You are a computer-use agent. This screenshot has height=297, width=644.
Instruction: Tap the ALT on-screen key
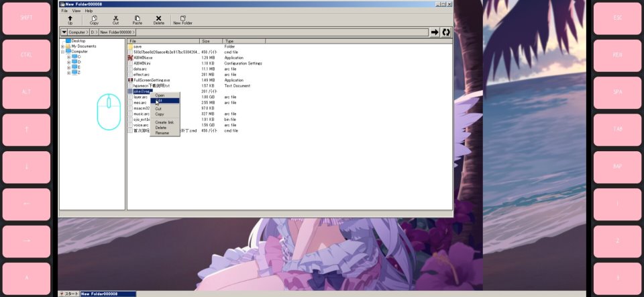pos(26,92)
